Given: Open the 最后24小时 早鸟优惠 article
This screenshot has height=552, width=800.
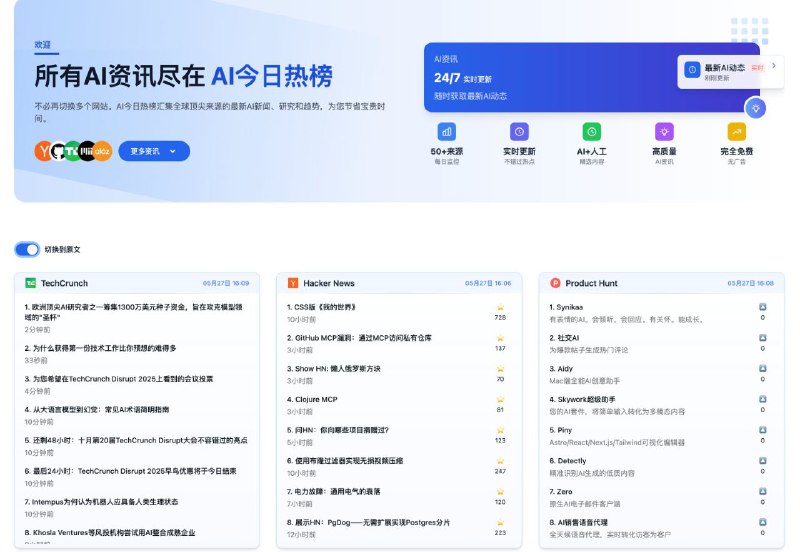Looking at the screenshot, I should click(131, 471).
